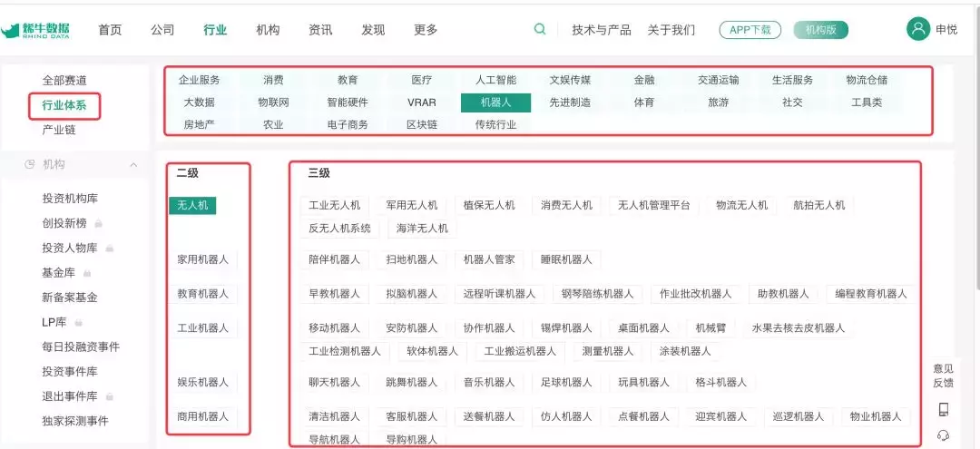
Task: Click 格斗机器人 third-level tag
Action: [720, 382]
